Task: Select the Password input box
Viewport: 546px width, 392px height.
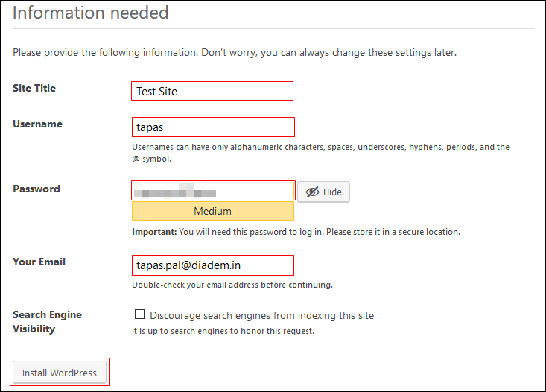Action: tap(213, 191)
